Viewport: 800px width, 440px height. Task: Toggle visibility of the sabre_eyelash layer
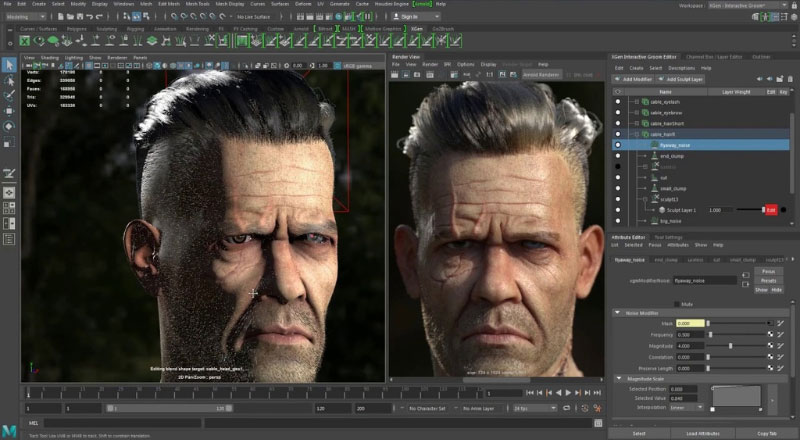tap(618, 102)
